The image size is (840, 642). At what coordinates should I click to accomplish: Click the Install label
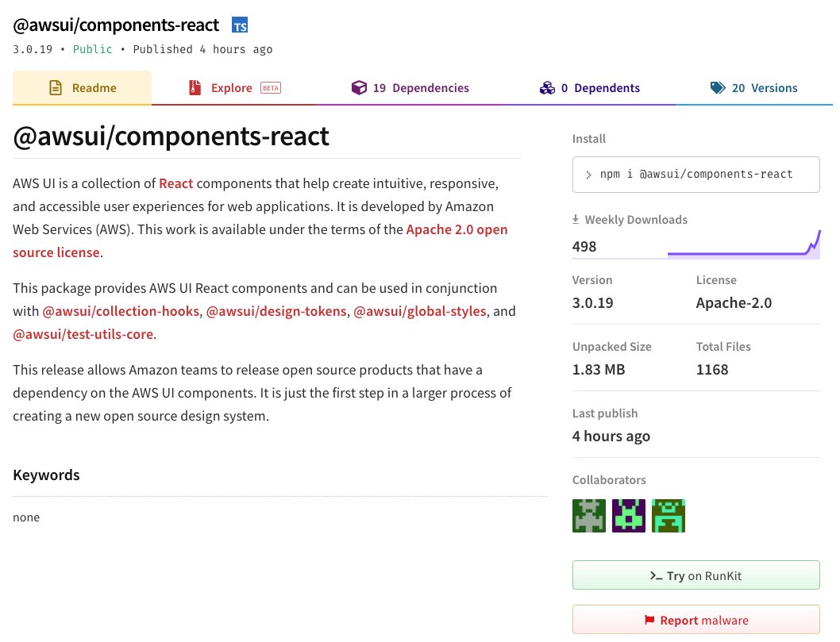[589, 139]
